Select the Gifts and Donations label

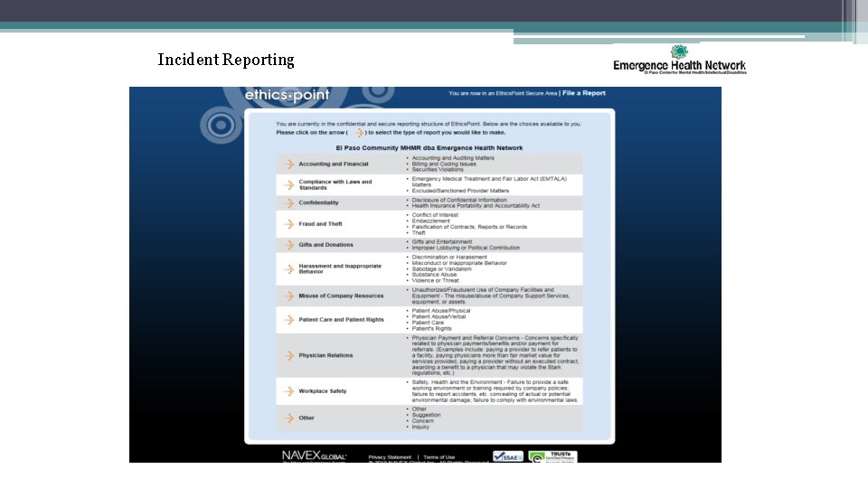(x=325, y=245)
